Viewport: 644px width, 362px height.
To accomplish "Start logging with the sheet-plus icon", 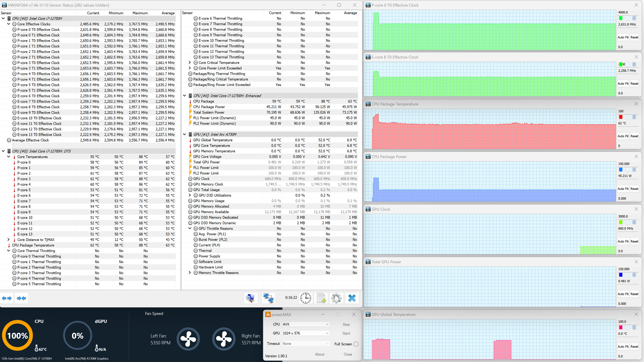I will tap(321, 298).
